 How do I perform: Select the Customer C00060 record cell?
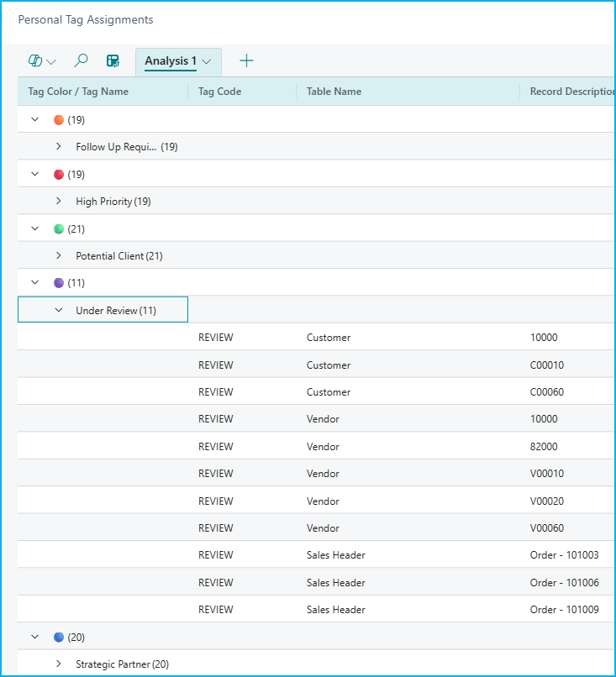[545, 392]
